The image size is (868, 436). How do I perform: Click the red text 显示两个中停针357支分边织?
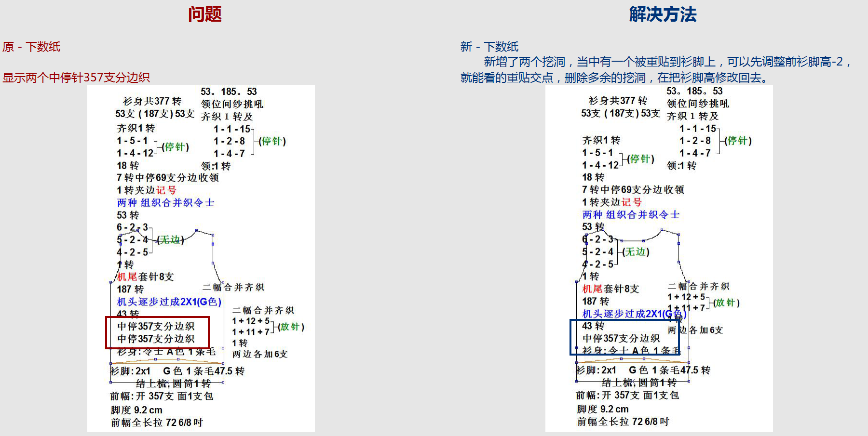(x=76, y=78)
